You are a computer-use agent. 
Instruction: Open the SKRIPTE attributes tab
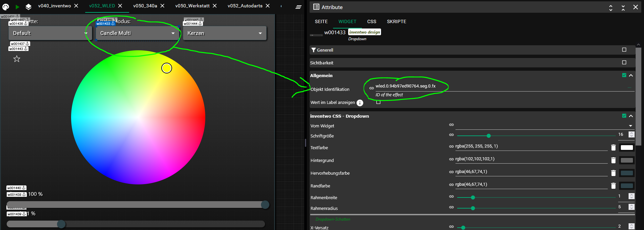[396, 21]
